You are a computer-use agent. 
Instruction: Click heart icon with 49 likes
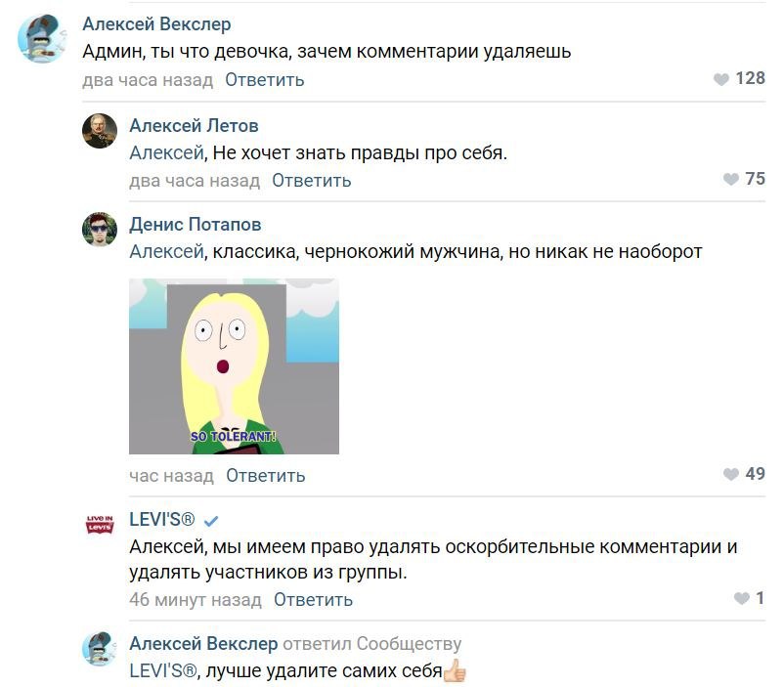tap(730, 474)
